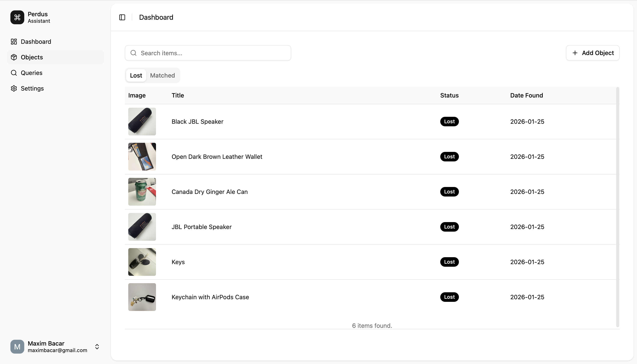
Task: Switch to the Matched tab
Action: (162, 75)
